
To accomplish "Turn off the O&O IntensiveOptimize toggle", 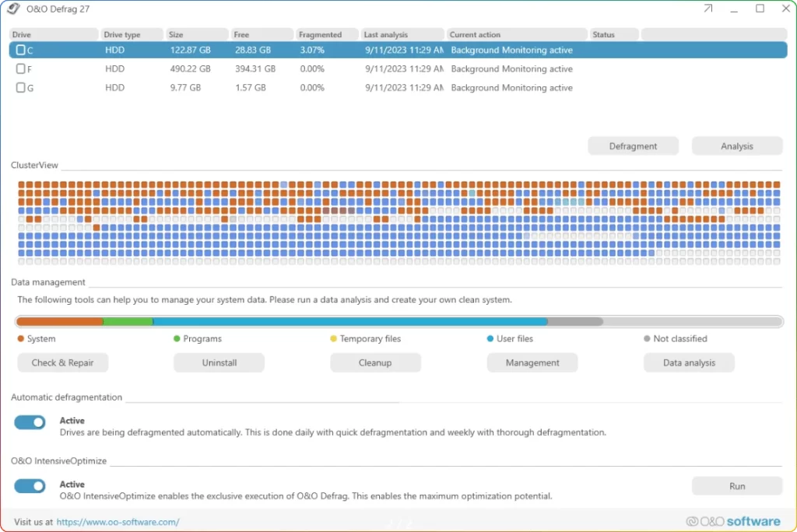I will (30, 486).
